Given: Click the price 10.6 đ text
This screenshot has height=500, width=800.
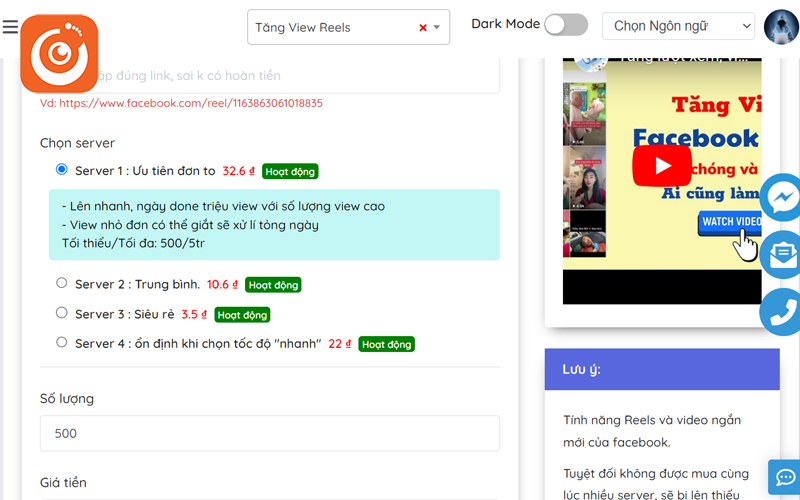Looking at the screenshot, I should point(222,284).
